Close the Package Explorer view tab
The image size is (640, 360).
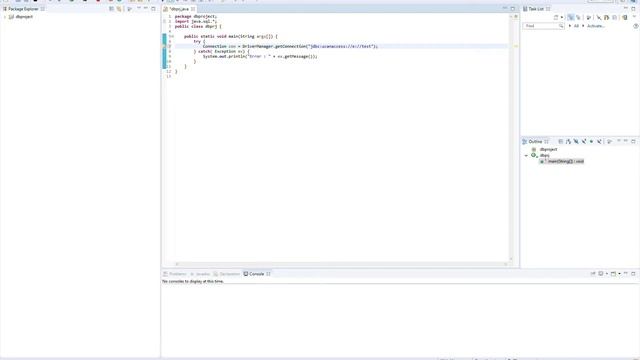pyautogui.click(x=42, y=9)
